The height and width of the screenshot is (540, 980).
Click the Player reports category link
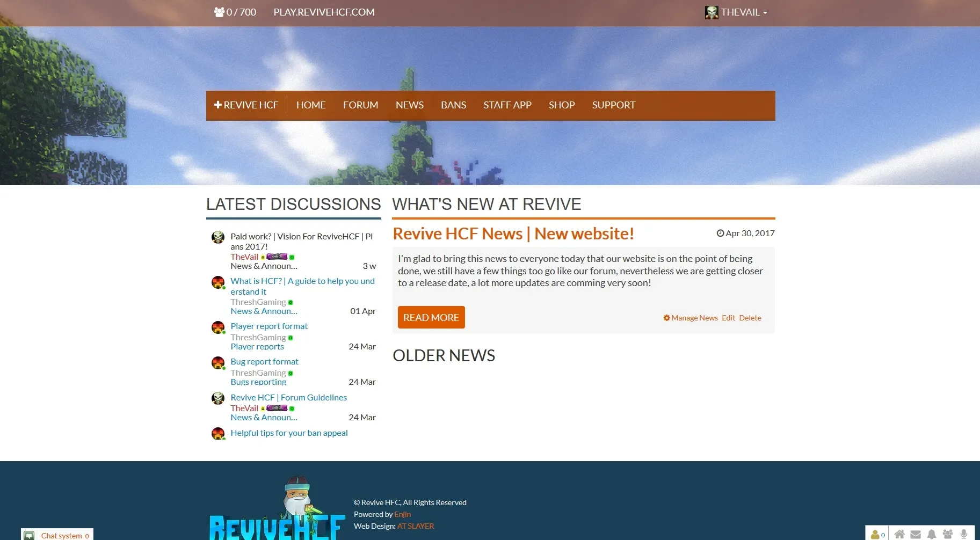[257, 347]
